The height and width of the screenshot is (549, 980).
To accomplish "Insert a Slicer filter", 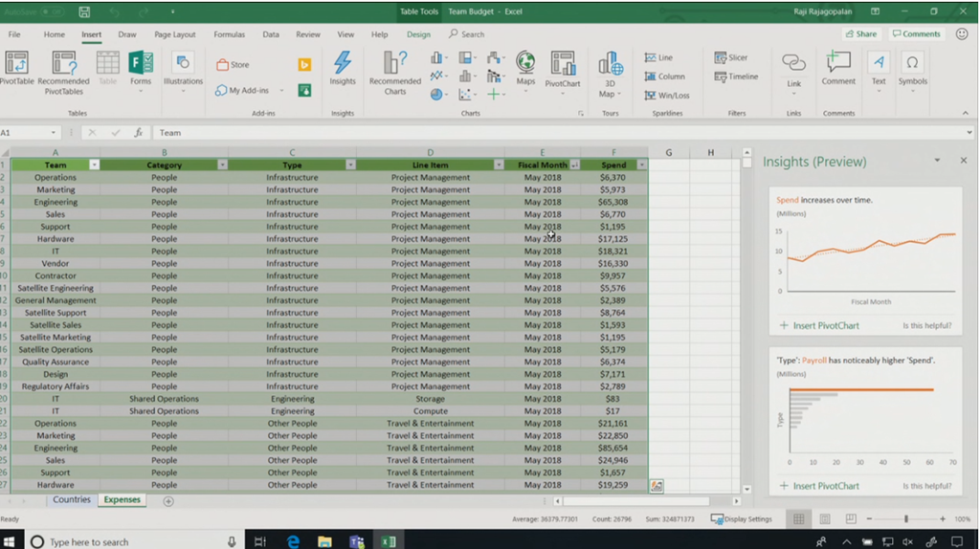I will [x=731, y=57].
